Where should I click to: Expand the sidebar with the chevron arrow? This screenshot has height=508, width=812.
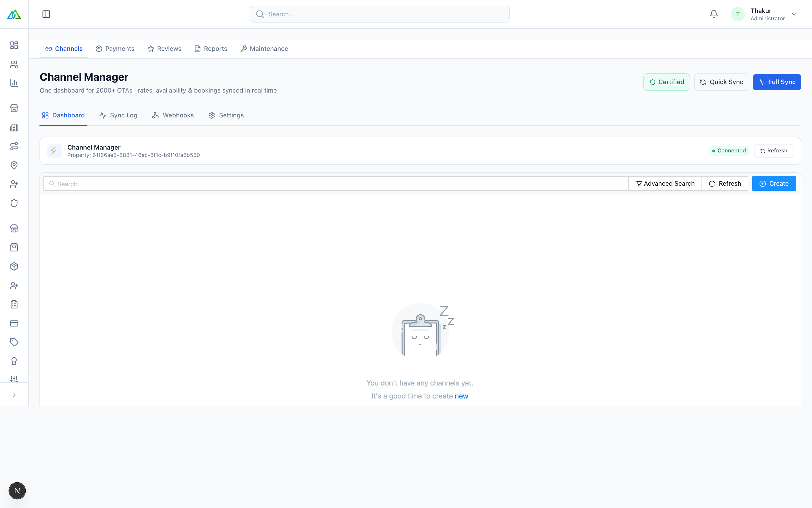point(14,395)
